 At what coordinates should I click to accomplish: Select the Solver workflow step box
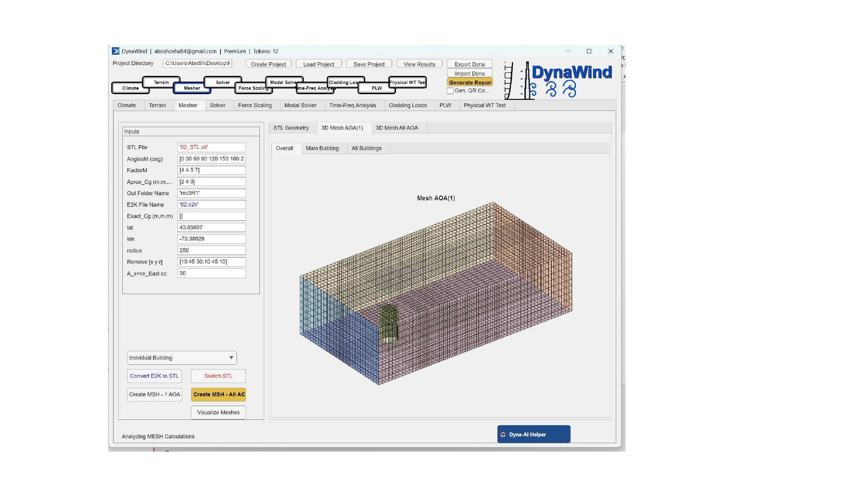point(223,82)
